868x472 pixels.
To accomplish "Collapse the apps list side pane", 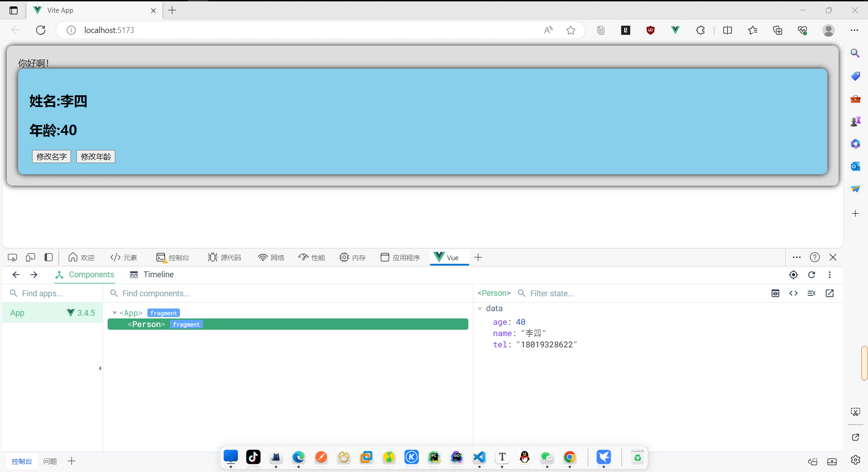I will [x=100, y=369].
